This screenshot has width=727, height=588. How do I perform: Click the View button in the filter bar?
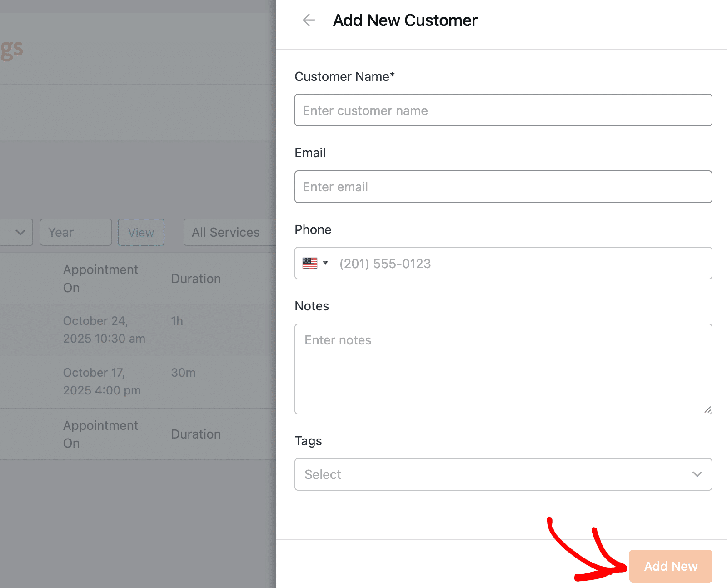[x=141, y=232]
